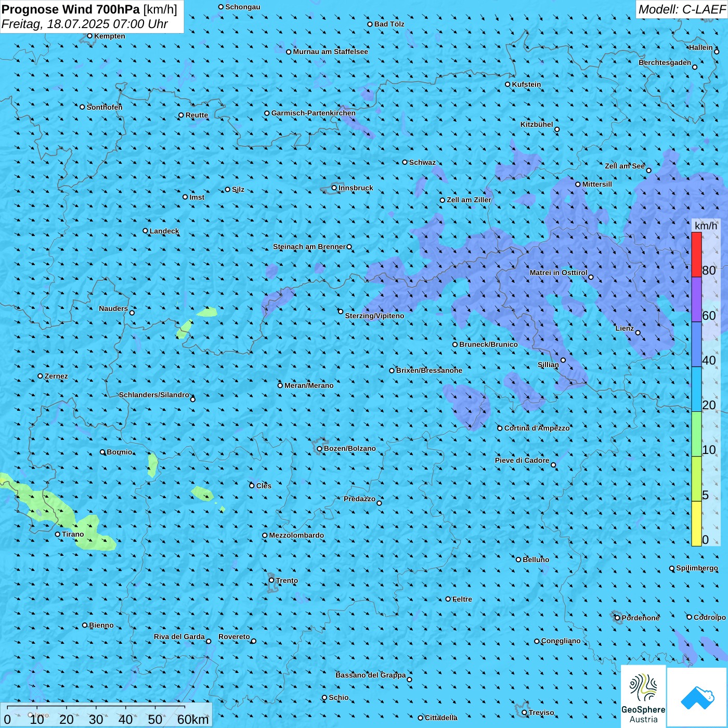Click the Berchtesgaden city label
Viewport: 728px width, 728px height.
[665, 62]
